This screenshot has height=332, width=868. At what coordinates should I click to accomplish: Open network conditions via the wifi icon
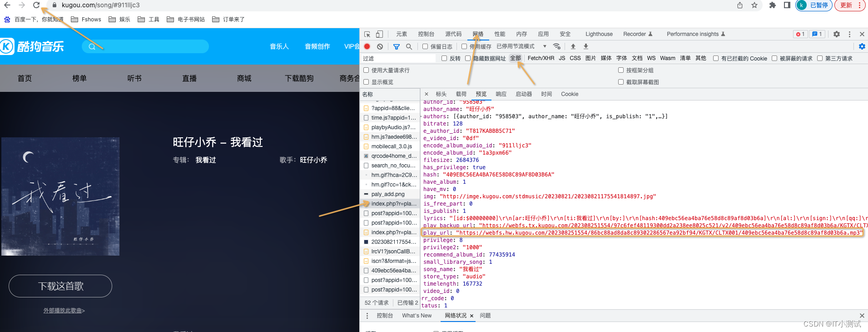click(x=556, y=46)
